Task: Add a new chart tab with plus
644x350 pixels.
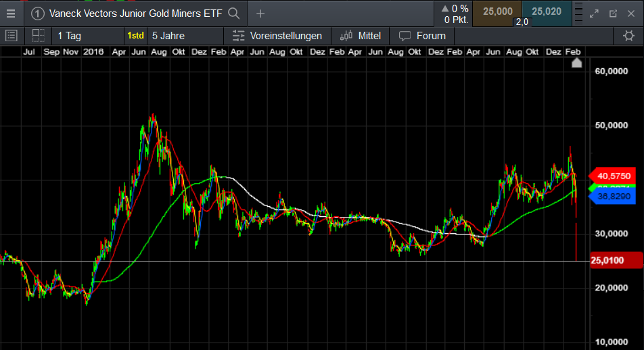Action: click(x=260, y=13)
